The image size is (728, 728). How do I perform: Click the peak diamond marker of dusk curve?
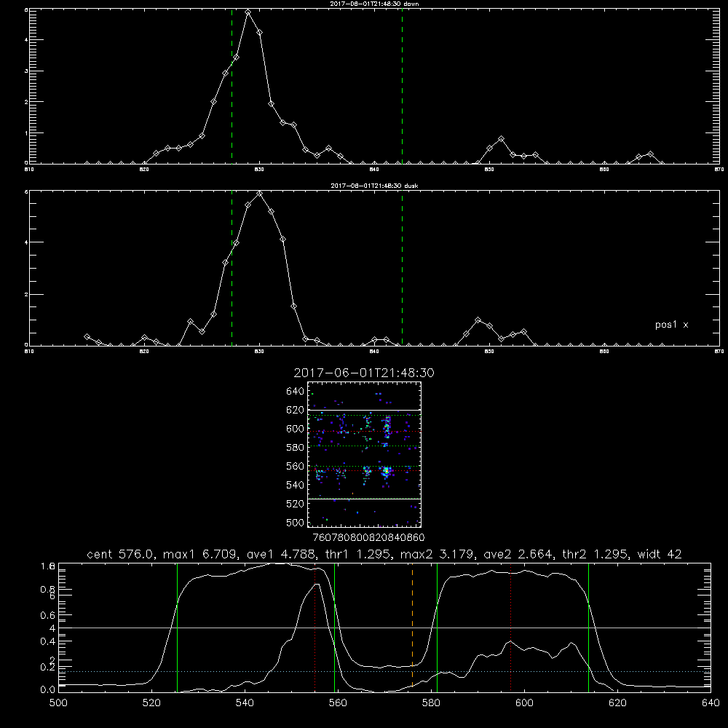260,193
